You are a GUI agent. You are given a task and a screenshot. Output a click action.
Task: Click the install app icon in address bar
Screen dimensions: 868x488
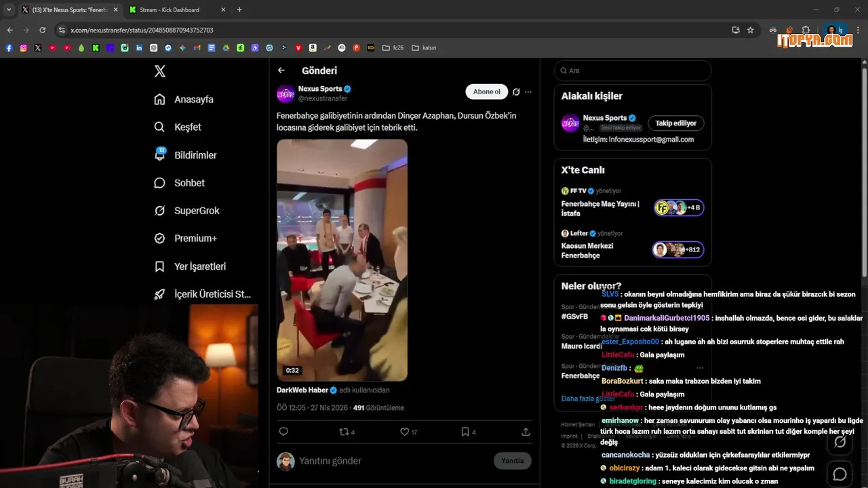(736, 30)
